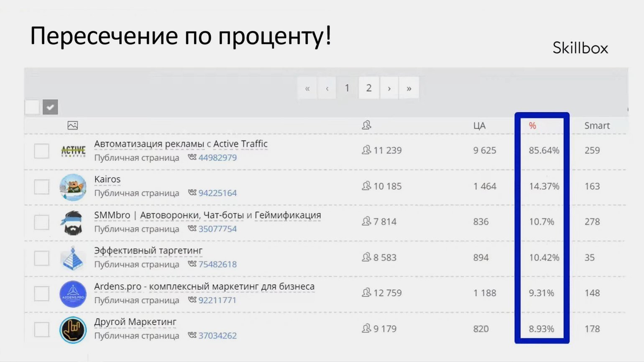Check the Active Traffic row checkbox
Image resolution: width=644 pixels, height=362 pixels.
point(41,151)
